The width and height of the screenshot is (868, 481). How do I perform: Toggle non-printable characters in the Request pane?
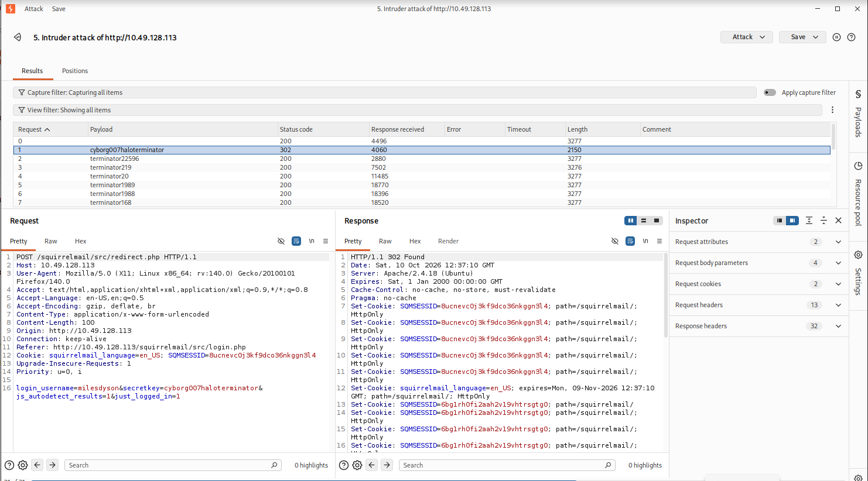pyautogui.click(x=281, y=241)
